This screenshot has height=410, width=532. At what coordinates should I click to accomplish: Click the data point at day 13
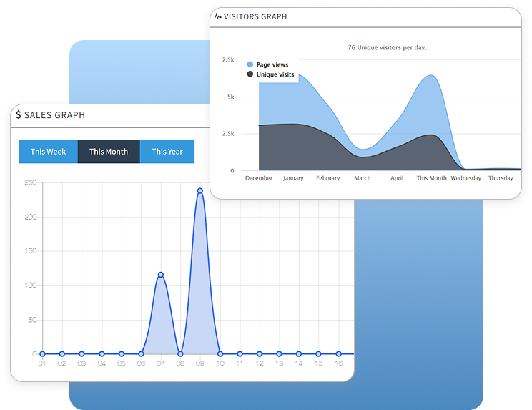pos(279,353)
